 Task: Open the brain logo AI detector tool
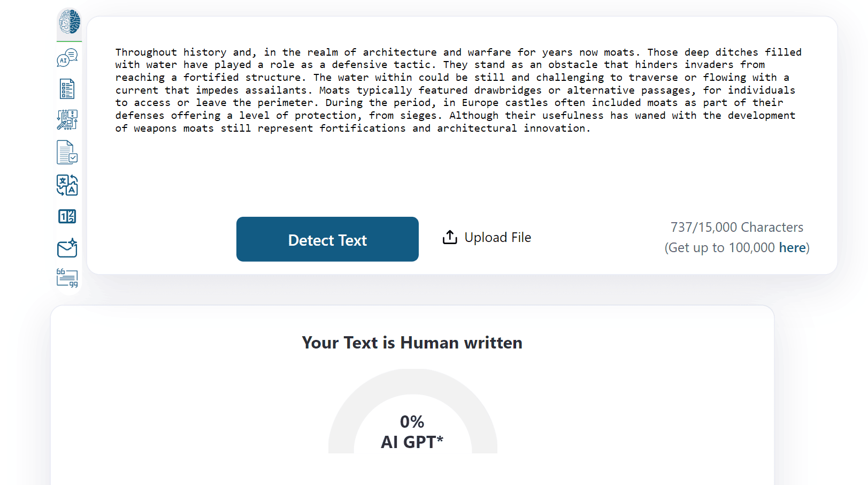[69, 22]
